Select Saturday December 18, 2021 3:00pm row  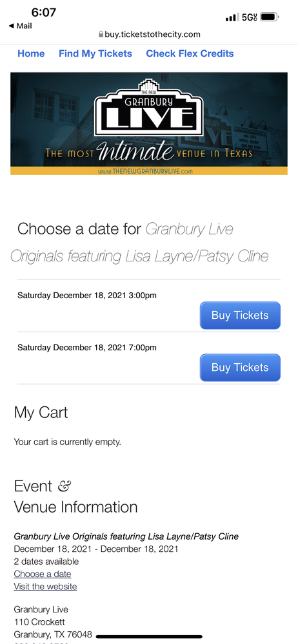click(149, 306)
